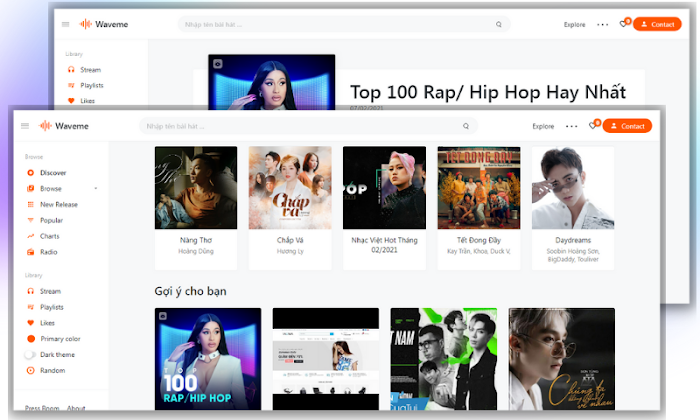
Task: Open Radio menu item
Action: 49,252
